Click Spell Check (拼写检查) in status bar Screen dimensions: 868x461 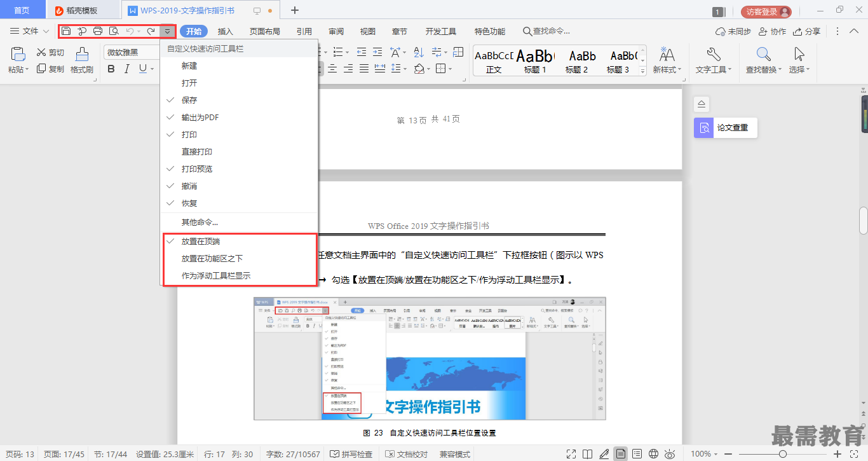click(351, 454)
